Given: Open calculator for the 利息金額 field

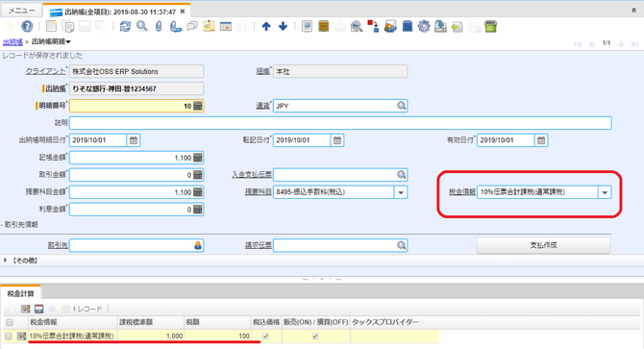Looking at the screenshot, I should pyautogui.click(x=198, y=210).
